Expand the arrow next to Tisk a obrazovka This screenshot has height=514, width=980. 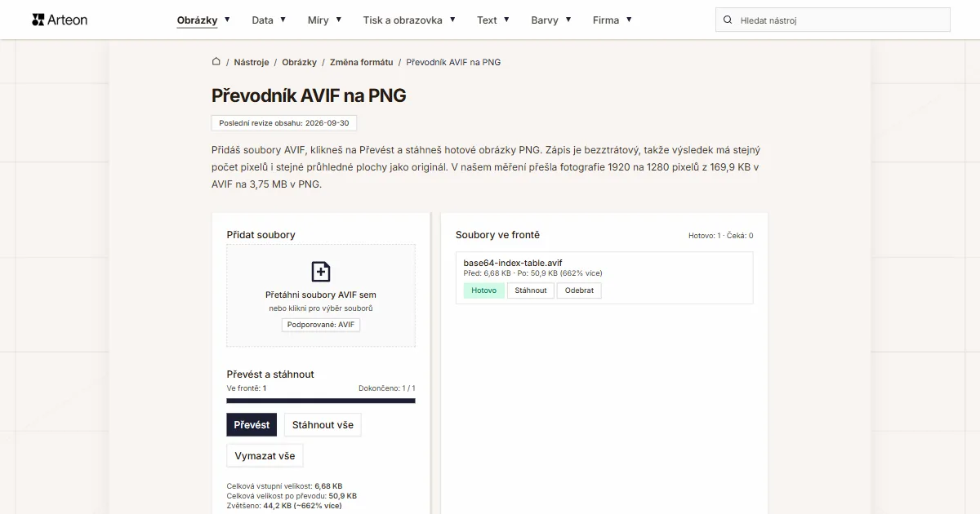[x=452, y=20]
